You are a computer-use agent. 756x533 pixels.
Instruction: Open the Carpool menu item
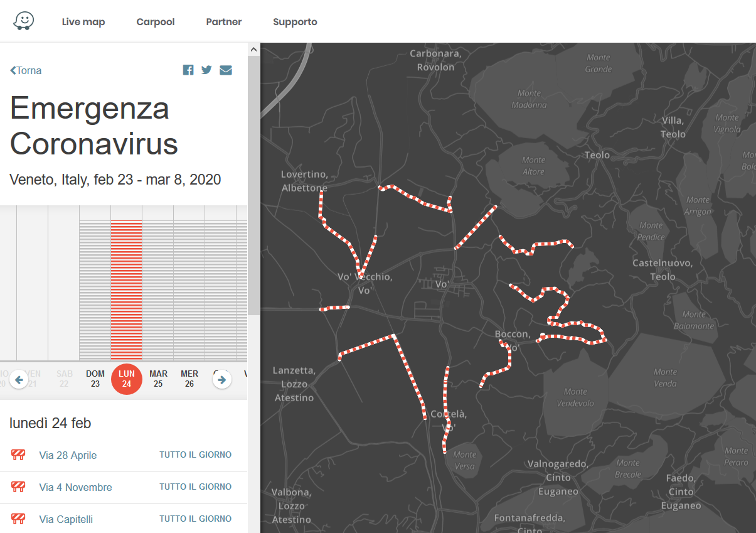[155, 21]
